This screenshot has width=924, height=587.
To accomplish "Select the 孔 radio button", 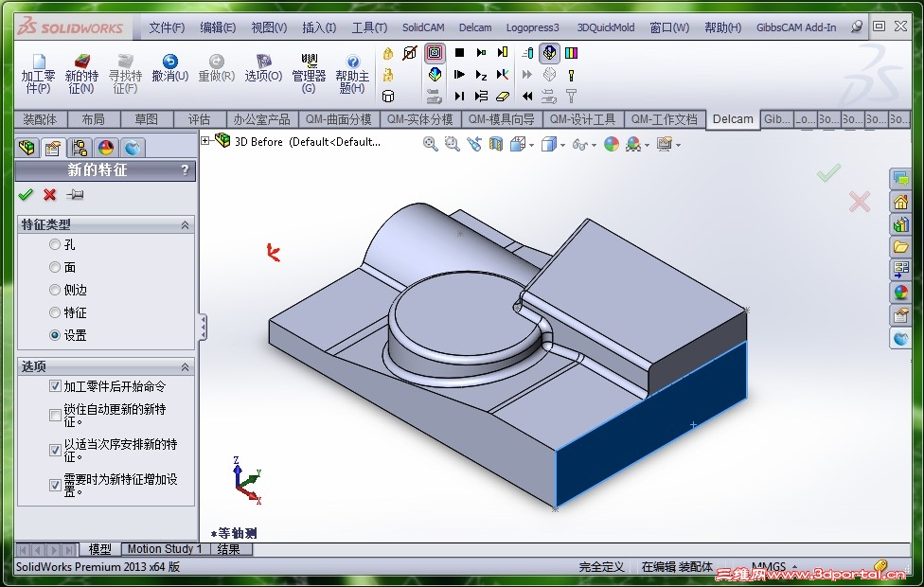I will click(55, 244).
